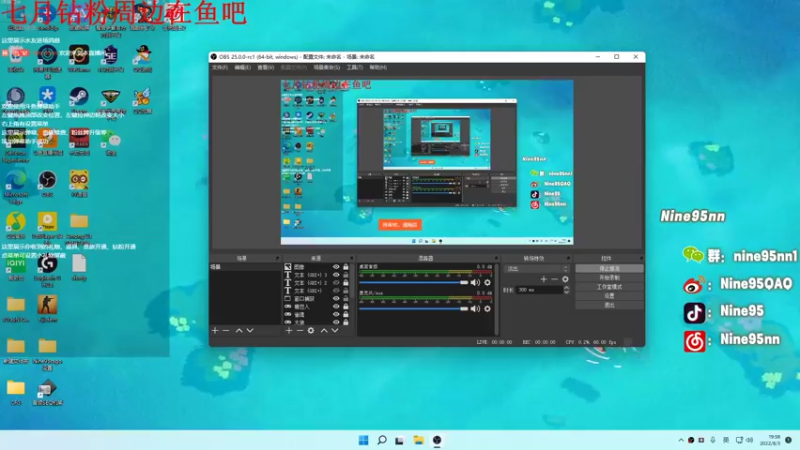
Task: Click the 设置 button in Controls
Action: (609, 296)
